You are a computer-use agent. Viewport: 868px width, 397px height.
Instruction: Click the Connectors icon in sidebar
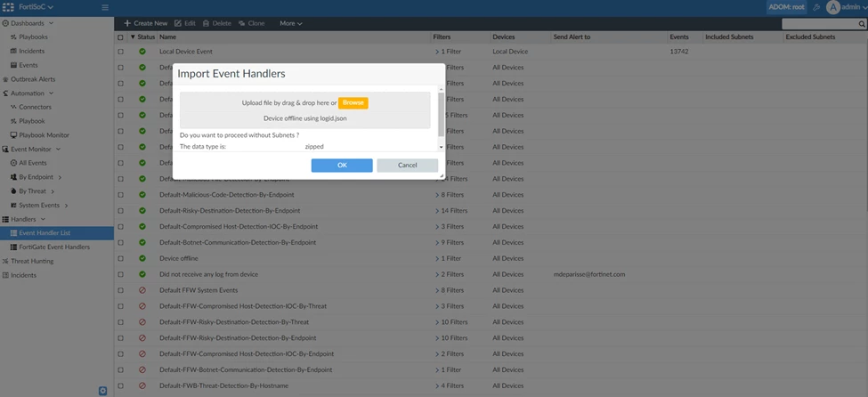coord(14,107)
